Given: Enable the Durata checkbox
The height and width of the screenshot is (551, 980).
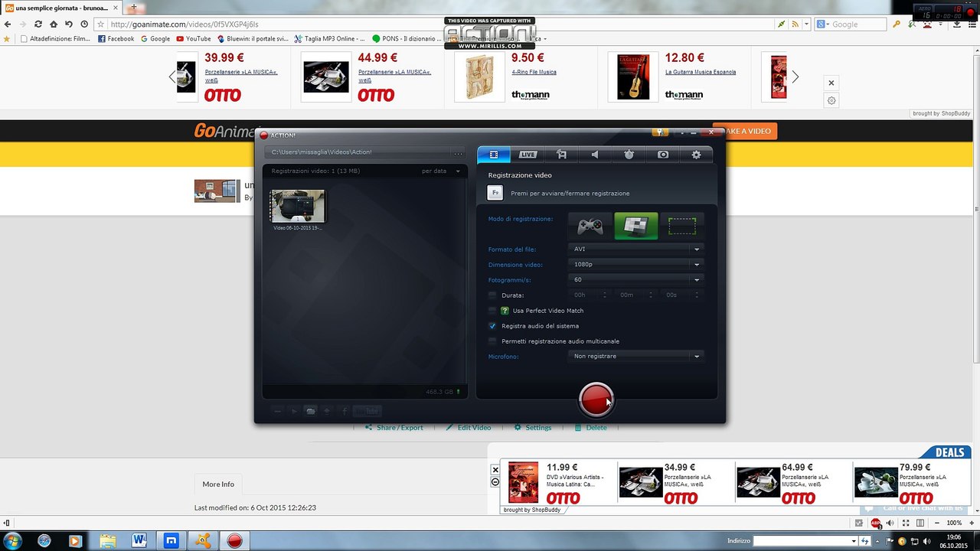Looking at the screenshot, I should 492,295.
